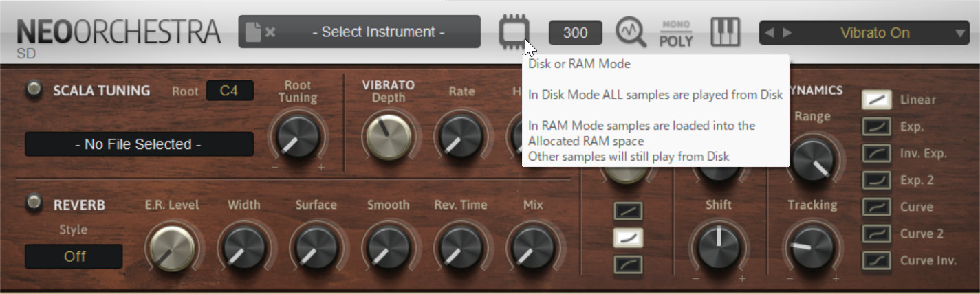Open the Reverb Style Off selector
Image resolution: width=980 pixels, height=294 pixels.
click(x=74, y=256)
